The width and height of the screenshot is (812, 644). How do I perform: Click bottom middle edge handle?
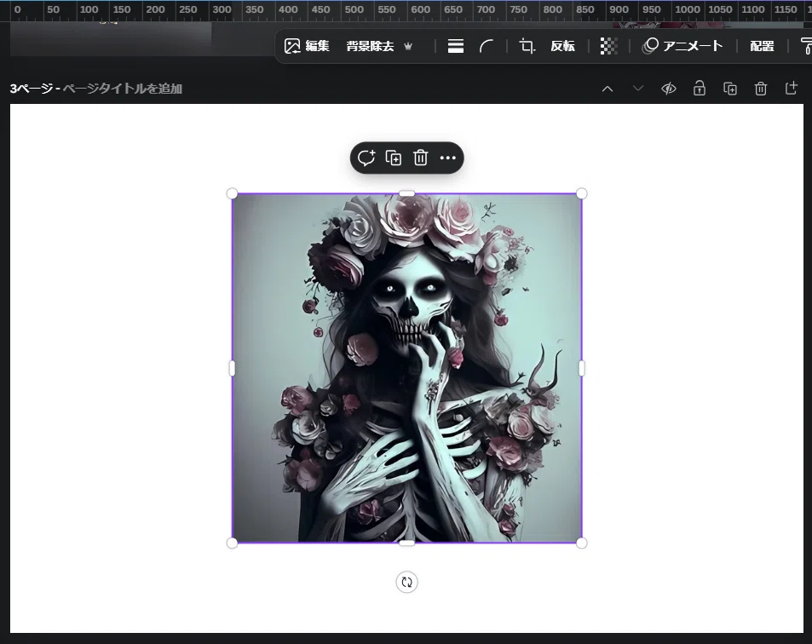point(407,543)
